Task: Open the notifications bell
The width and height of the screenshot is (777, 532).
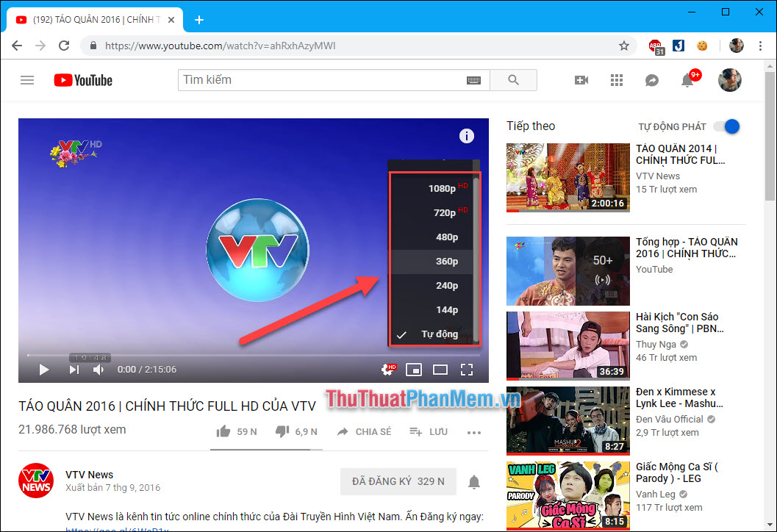Action: point(687,80)
